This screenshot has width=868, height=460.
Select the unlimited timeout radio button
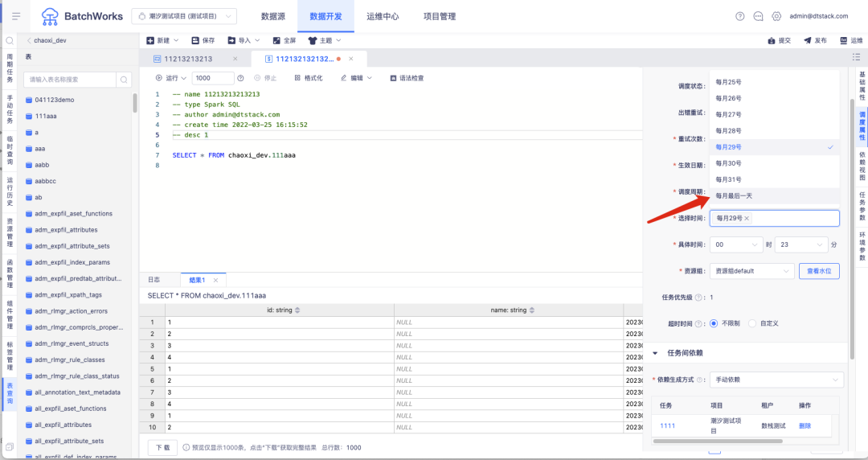(x=713, y=323)
